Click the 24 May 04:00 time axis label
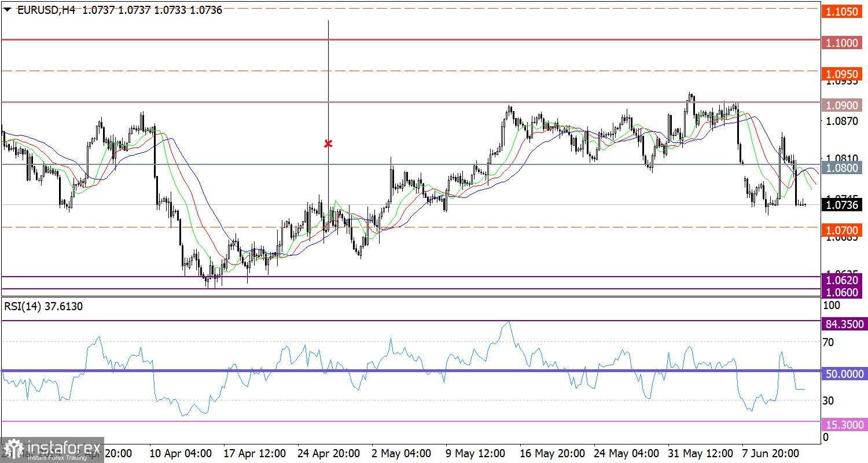 click(626, 453)
